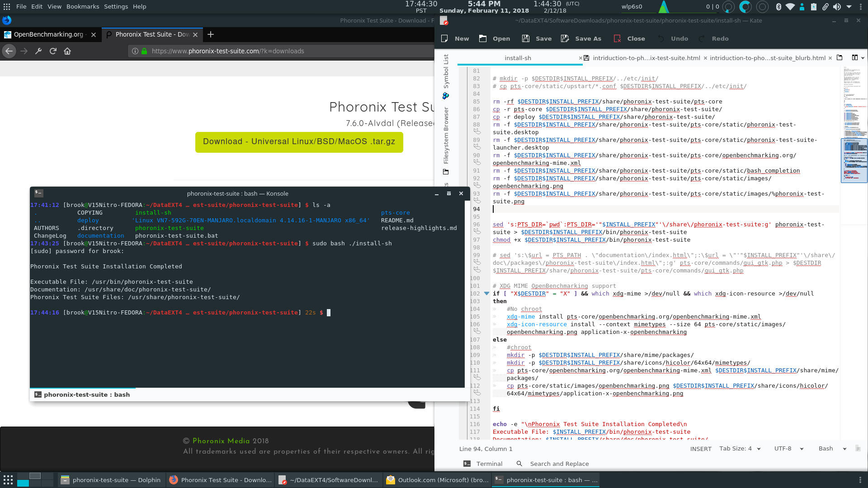Click the projects icon below Symbol List
Viewport: 868px width, 488px height.
coord(446,96)
